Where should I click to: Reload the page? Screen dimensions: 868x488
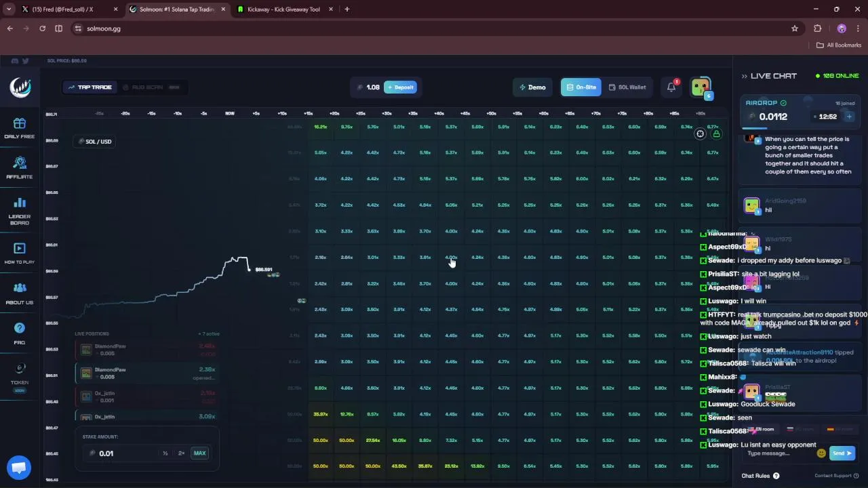[x=42, y=28]
